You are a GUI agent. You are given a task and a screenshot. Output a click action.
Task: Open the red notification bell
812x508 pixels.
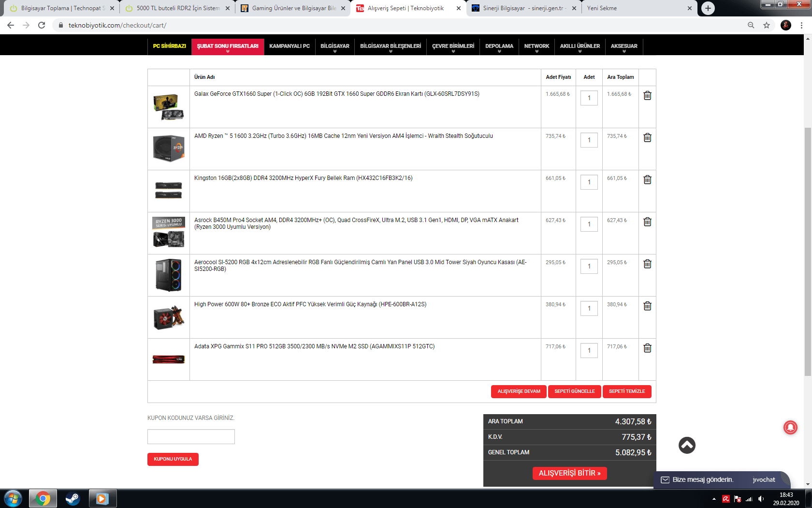pyautogui.click(x=790, y=428)
